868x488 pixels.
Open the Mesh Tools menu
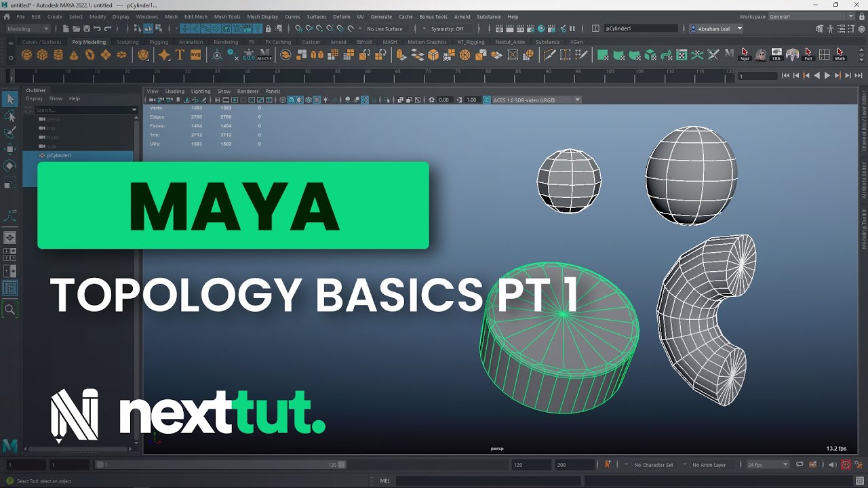227,16
